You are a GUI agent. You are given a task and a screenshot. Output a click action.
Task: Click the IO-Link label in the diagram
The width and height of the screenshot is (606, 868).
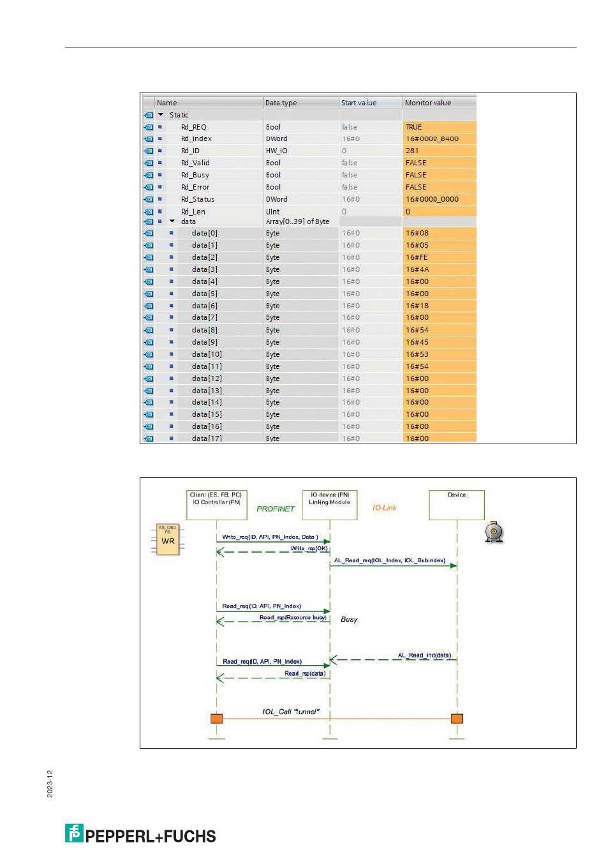coord(384,508)
